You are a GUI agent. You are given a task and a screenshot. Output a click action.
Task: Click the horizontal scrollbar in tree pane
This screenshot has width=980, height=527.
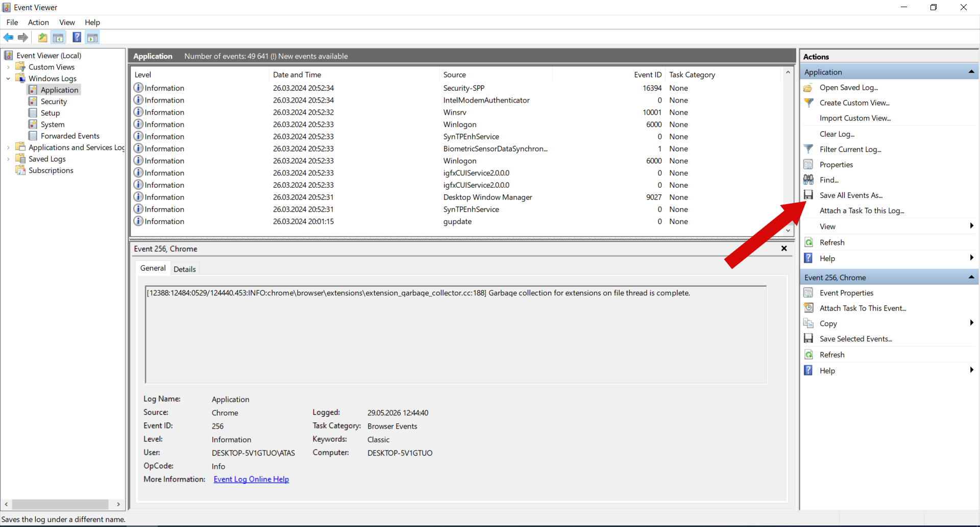[60, 504]
